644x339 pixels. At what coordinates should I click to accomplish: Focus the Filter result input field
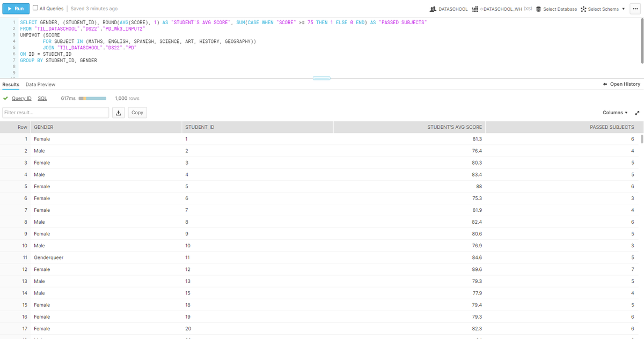pyautogui.click(x=56, y=113)
